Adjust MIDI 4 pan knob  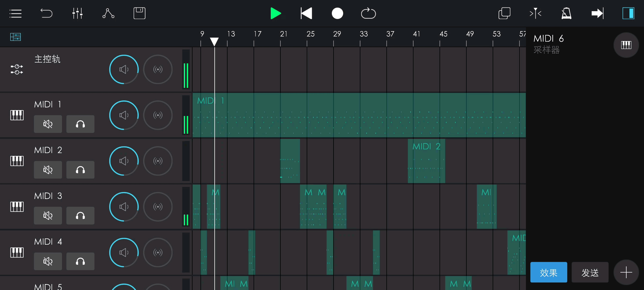(x=158, y=252)
